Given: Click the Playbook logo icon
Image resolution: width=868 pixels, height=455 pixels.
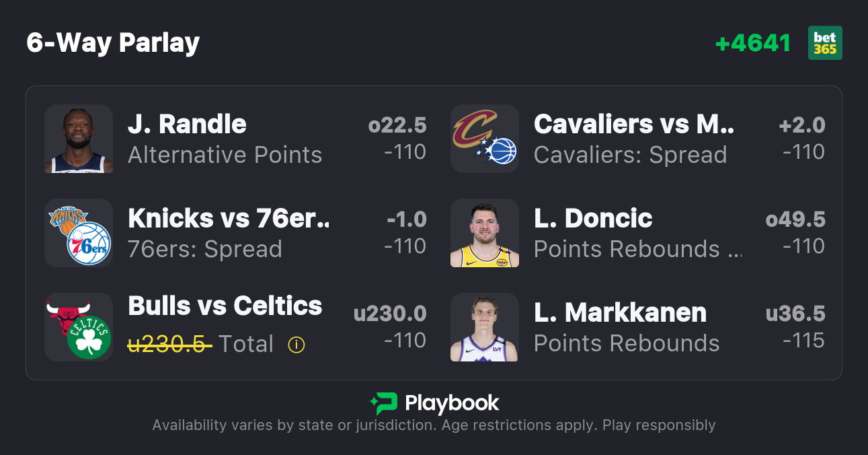Looking at the screenshot, I should click(383, 403).
